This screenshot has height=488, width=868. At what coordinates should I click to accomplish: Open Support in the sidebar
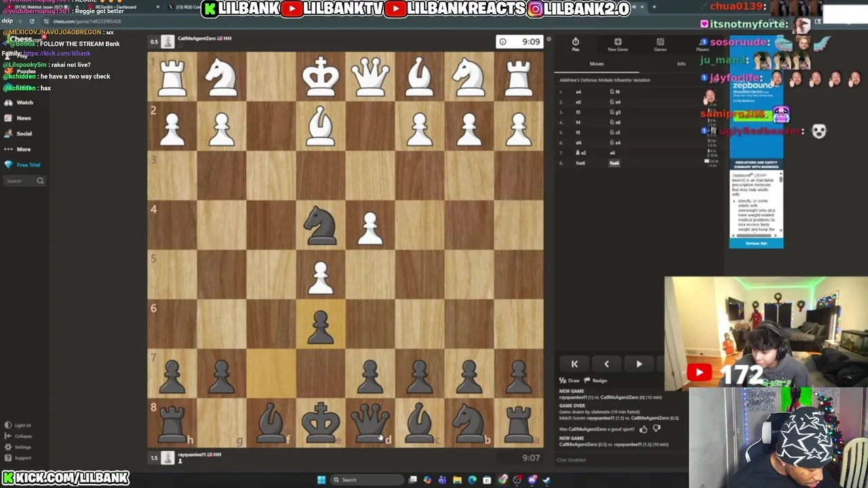point(18,457)
